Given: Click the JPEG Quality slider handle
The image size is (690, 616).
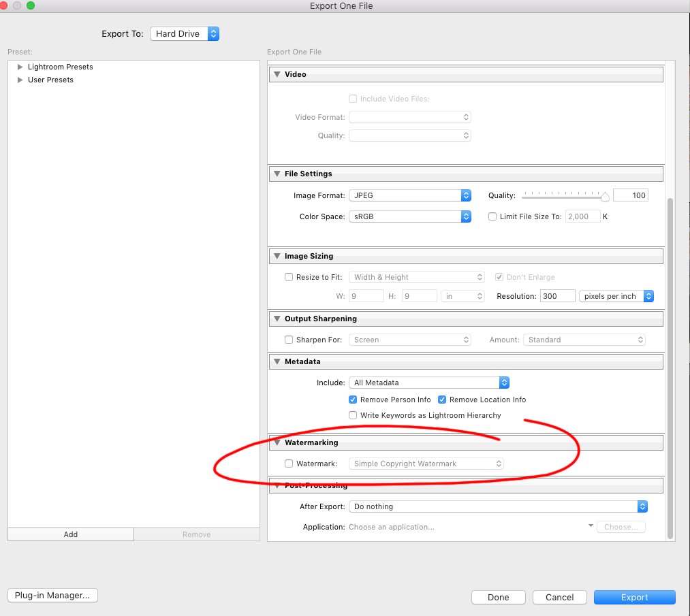Looking at the screenshot, I should tap(605, 197).
